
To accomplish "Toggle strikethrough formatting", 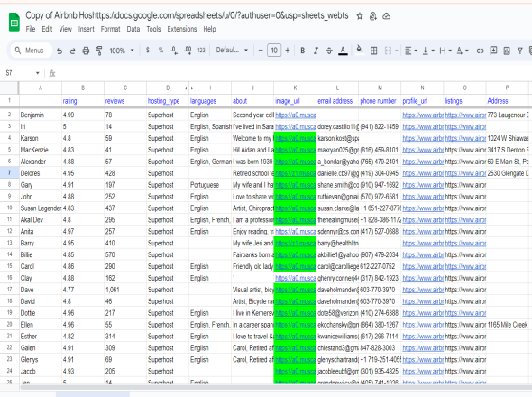I will pos(329,51).
